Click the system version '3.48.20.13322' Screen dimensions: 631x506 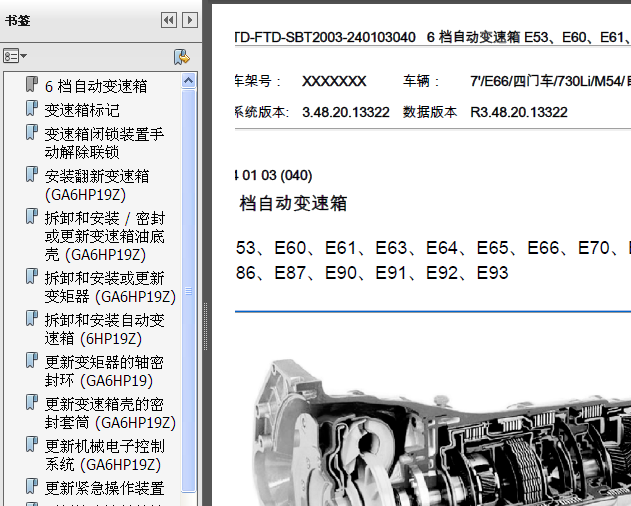346,112
